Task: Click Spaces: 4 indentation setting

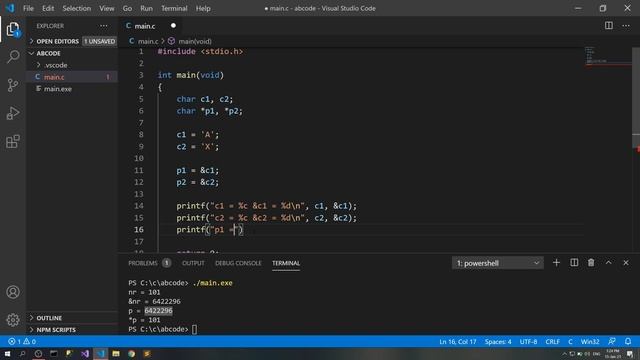Action: [498, 341]
